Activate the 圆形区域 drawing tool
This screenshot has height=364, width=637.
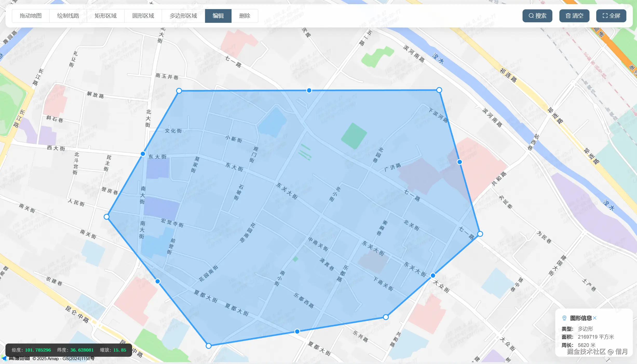coord(143,16)
